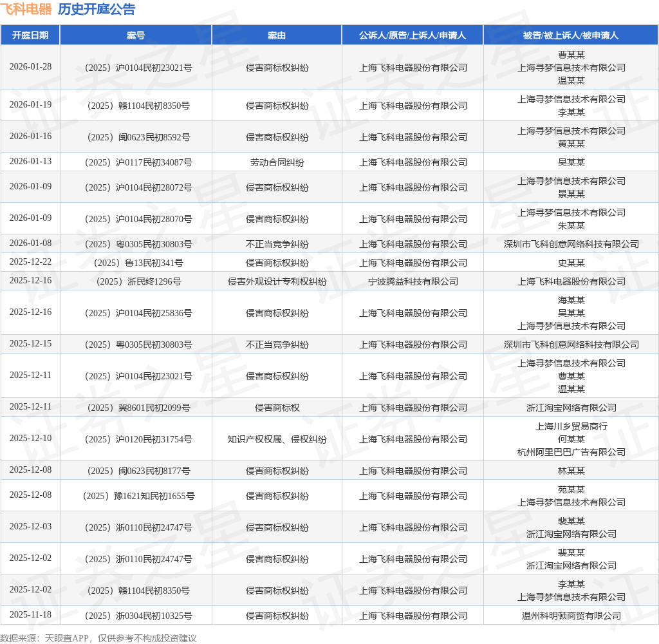Select the date 2026-01-28

31,66
